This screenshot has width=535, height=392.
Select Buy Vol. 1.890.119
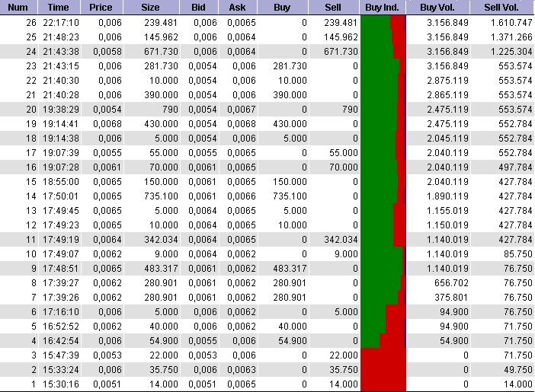point(447,196)
